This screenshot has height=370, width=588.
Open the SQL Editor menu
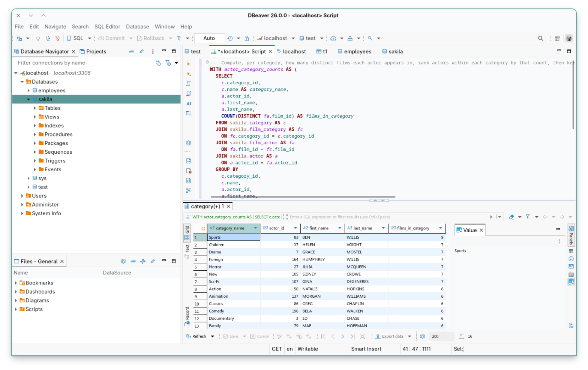point(107,27)
